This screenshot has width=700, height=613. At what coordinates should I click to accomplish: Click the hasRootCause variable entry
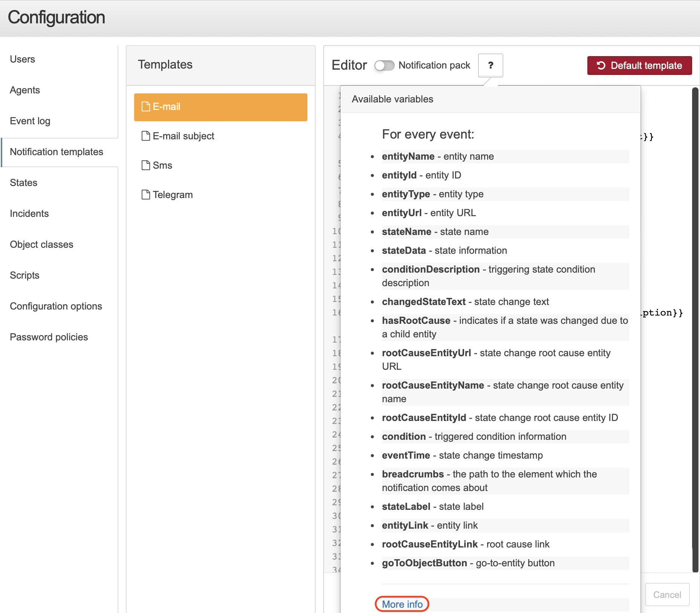coord(505,328)
